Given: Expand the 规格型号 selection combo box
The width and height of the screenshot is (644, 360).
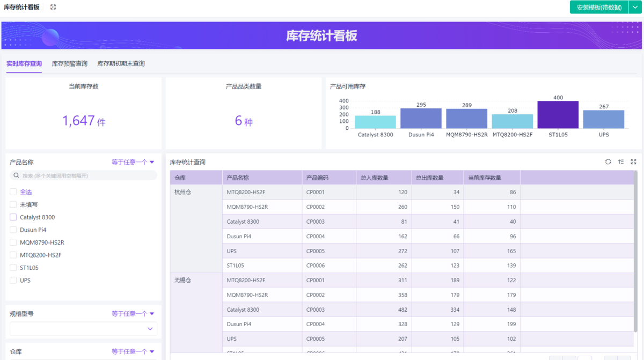Looking at the screenshot, I should point(83,328).
